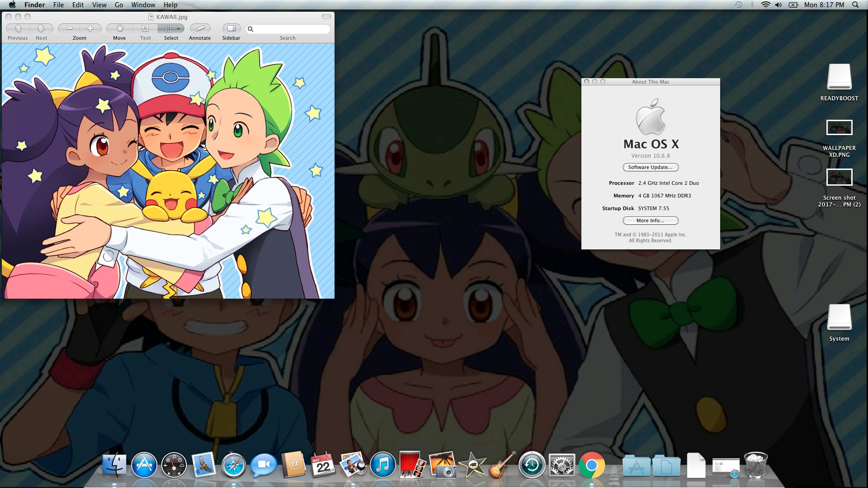Click the 2.4 GHz Intel Core 2 Duo text
Viewport: 868px width, 488px height.
(x=669, y=183)
